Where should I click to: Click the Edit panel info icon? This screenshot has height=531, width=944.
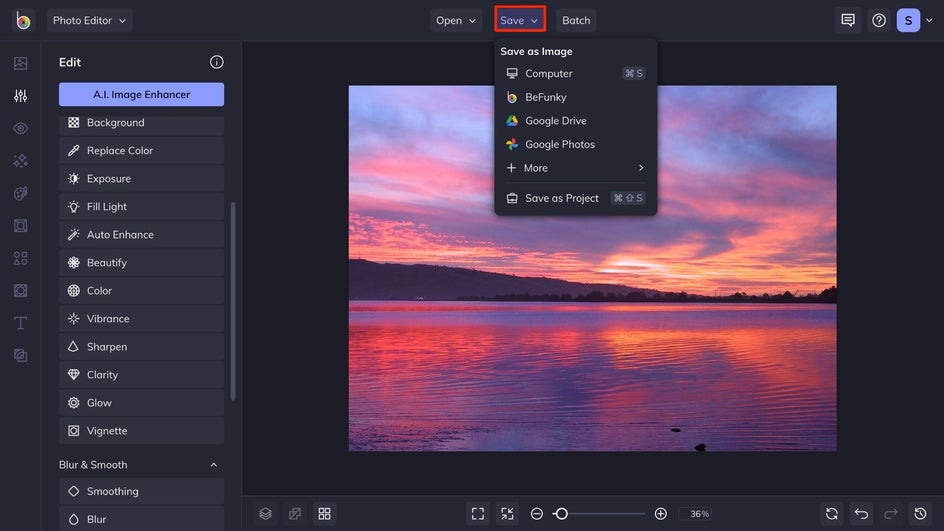[217, 62]
